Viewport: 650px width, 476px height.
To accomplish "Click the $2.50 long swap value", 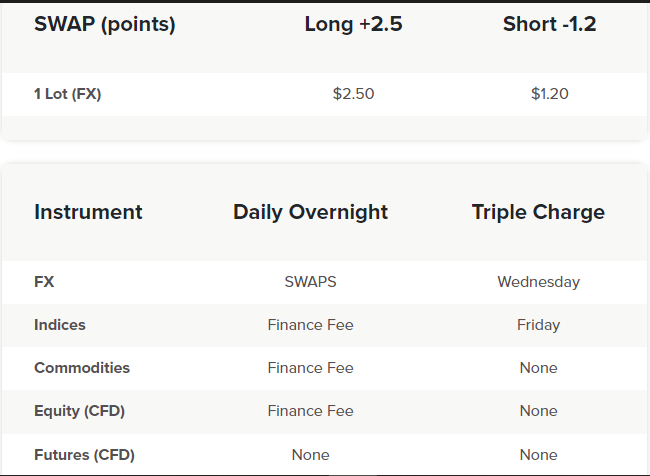I will click(353, 94).
